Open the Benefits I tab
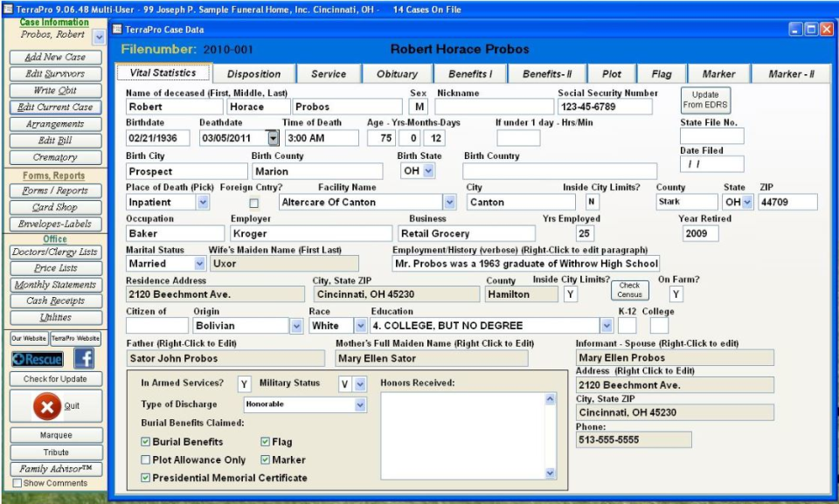The height and width of the screenshot is (504, 839). [x=470, y=74]
